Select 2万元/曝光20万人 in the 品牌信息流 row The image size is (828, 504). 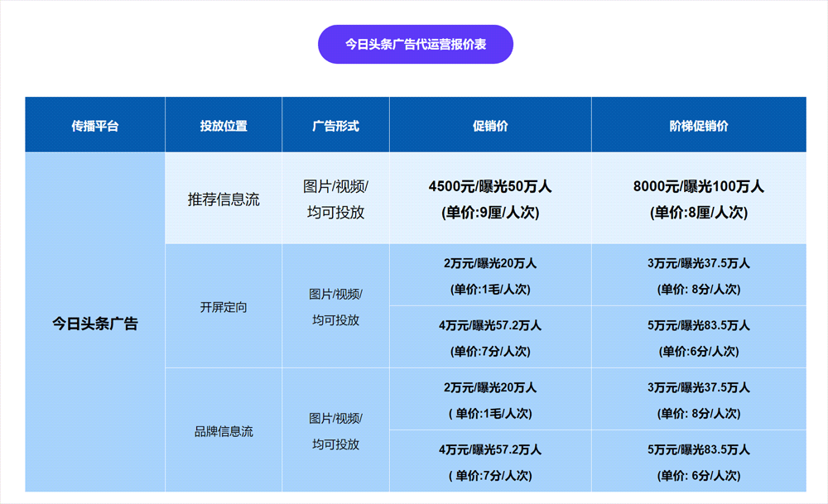pyautogui.click(x=490, y=400)
